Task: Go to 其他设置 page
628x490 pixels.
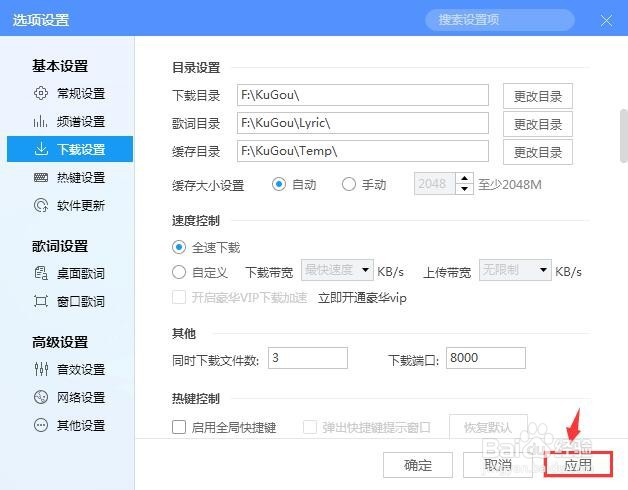Action: (70, 425)
